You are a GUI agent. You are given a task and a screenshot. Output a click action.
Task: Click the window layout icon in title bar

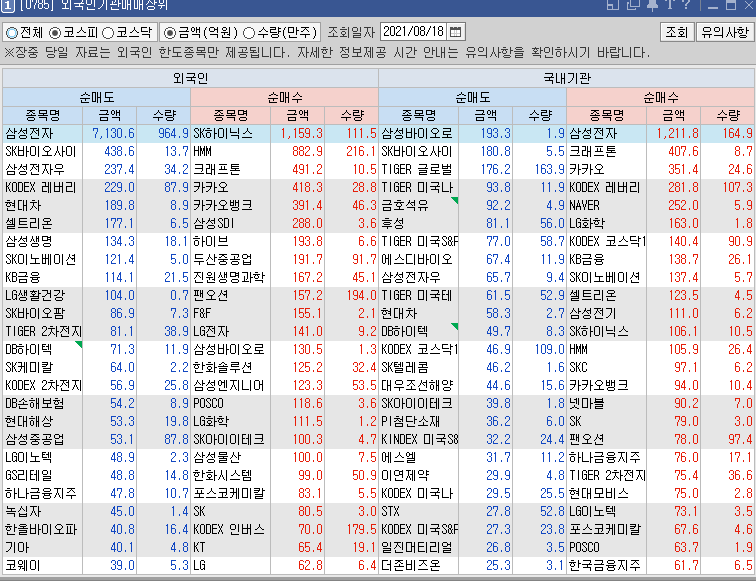coord(612,4)
